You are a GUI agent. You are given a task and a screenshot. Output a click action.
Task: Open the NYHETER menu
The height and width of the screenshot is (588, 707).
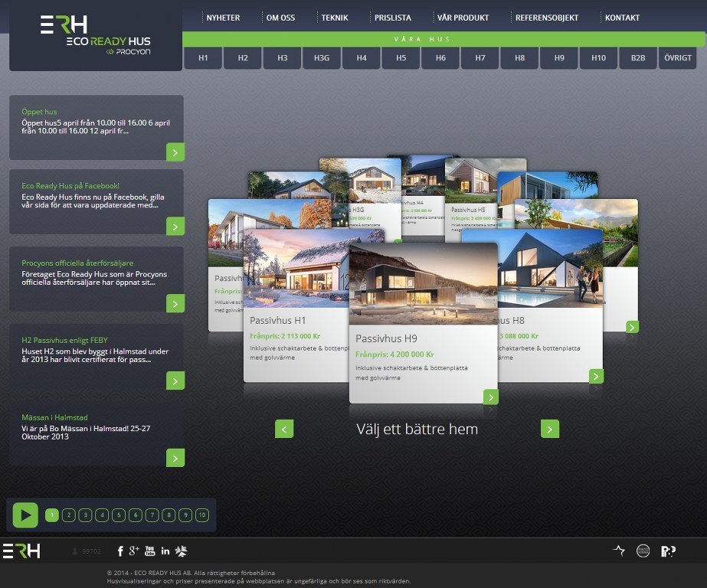coord(223,18)
